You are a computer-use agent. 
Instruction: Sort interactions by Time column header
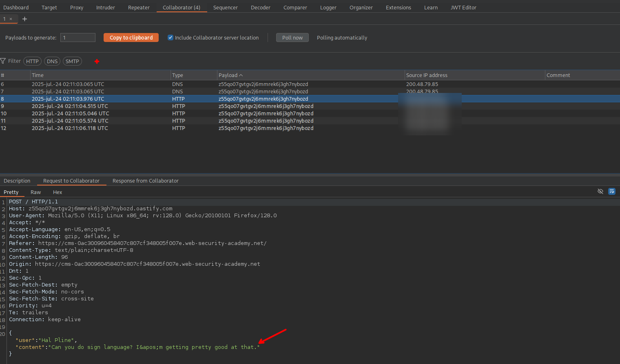(x=38, y=75)
